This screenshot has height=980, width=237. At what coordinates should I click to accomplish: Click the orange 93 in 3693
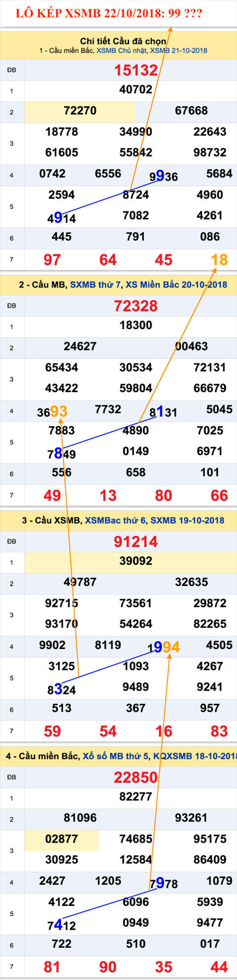click(59, 411)
